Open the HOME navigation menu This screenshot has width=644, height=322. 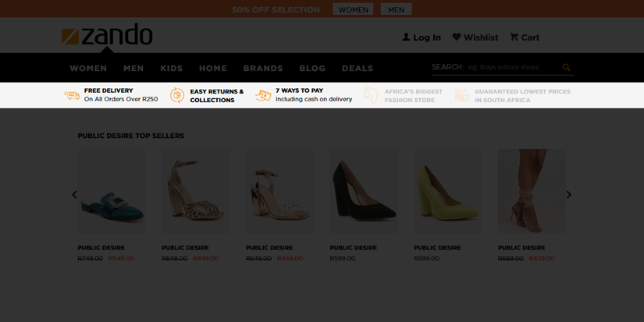(213, 68)
